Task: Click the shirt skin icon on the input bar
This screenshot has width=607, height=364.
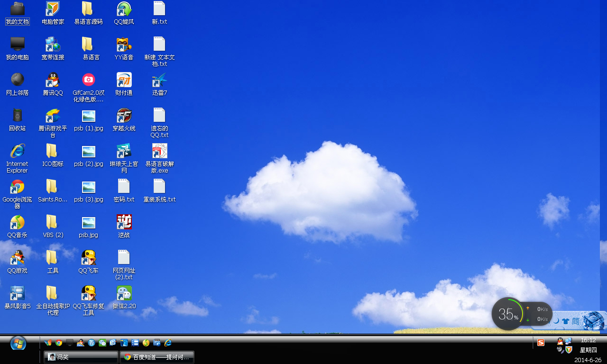Action: (565, 321)
